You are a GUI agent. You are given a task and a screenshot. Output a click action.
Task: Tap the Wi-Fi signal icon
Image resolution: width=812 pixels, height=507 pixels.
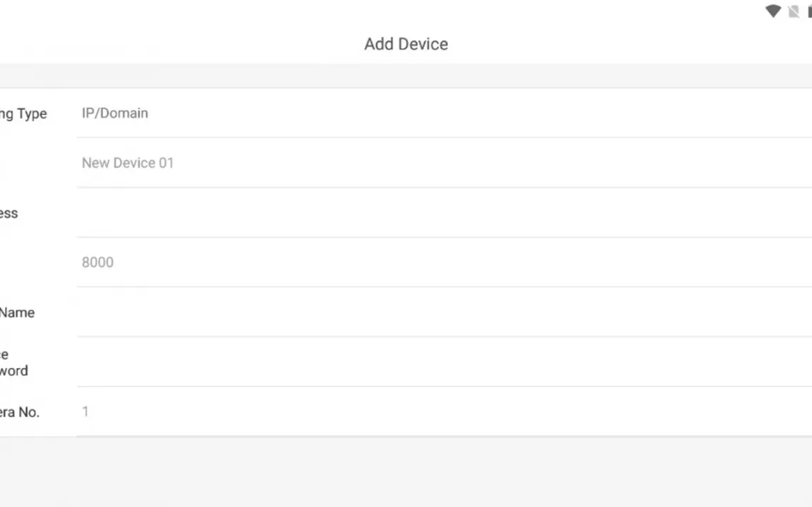pyautogui.click(x=772, y=11)
